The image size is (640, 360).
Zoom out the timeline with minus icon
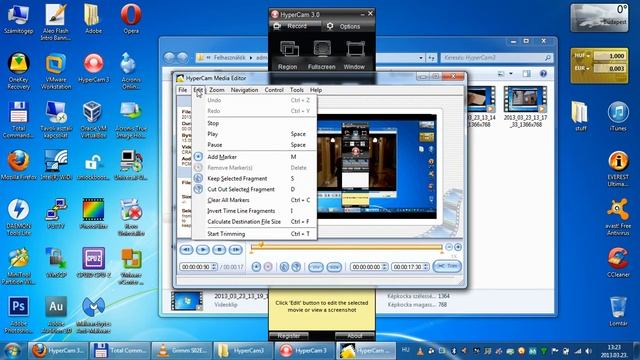[x=449, y=247]
